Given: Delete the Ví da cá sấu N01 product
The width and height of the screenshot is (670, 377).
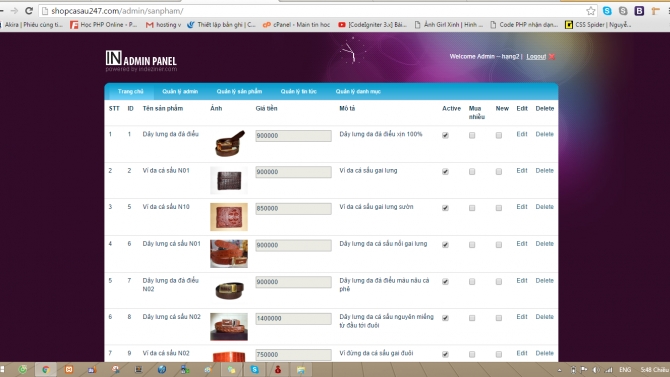Looking at the screenshot, I should (x=544, y=171).
